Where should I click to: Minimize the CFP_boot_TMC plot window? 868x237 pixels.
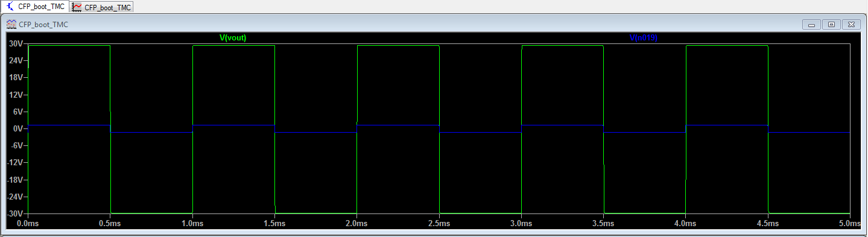coord(812,25)
